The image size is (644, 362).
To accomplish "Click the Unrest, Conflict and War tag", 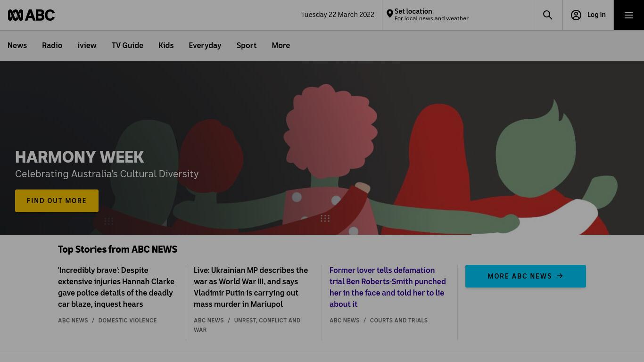I will 247,325.
